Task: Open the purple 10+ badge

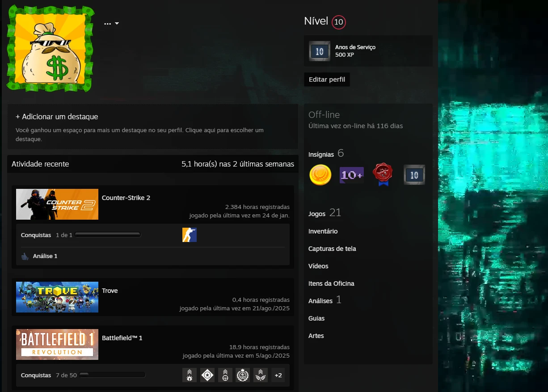Action: pyautogui.click(x=351, y=175)
